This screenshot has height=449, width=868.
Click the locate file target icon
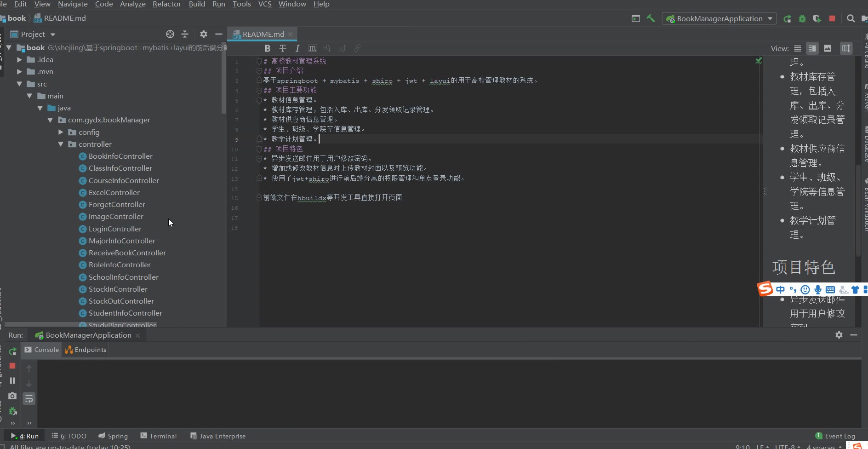point(170,34)
